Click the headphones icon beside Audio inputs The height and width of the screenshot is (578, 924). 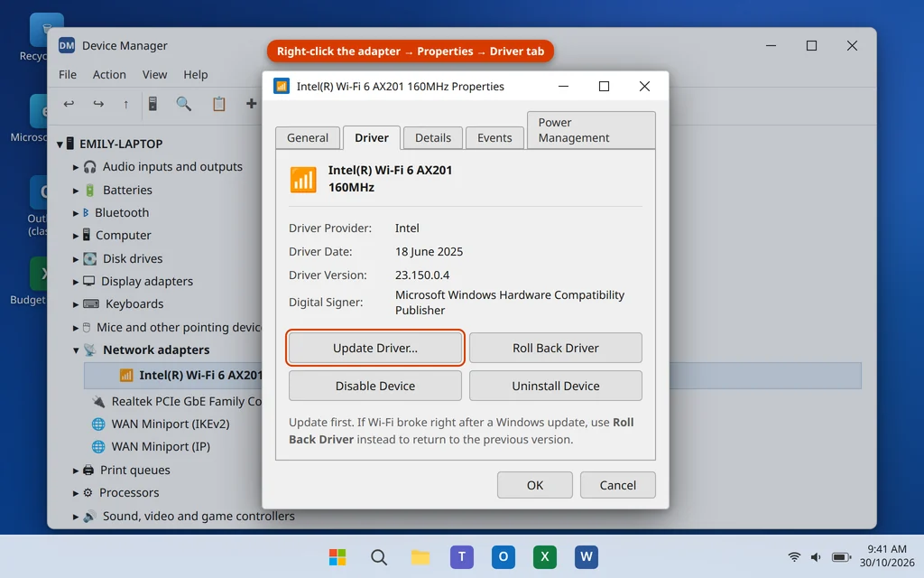[x=89, y=167]
